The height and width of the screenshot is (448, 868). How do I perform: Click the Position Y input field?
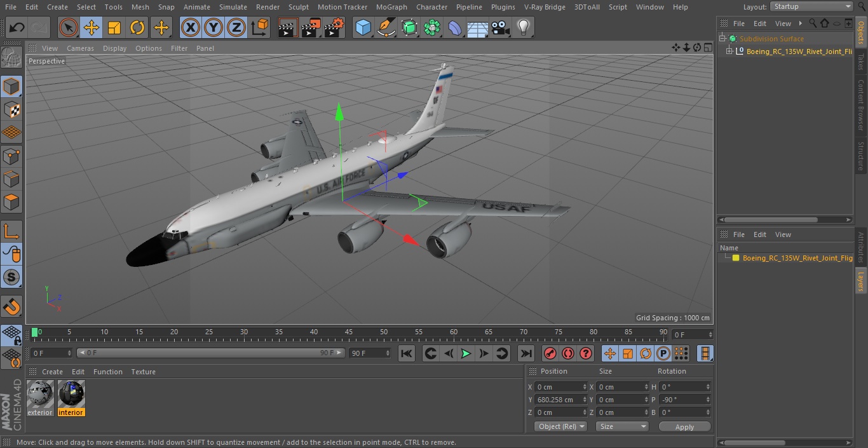click(x=558, y=400)
